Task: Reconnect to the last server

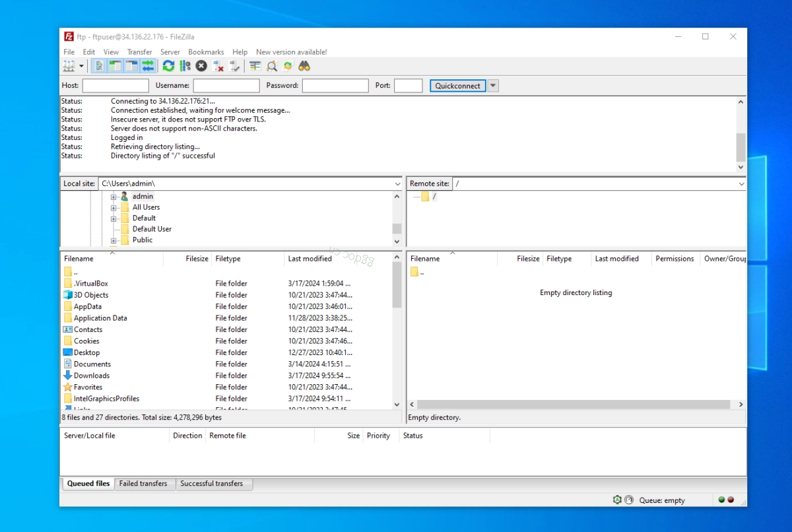Action: coord(234,66)
